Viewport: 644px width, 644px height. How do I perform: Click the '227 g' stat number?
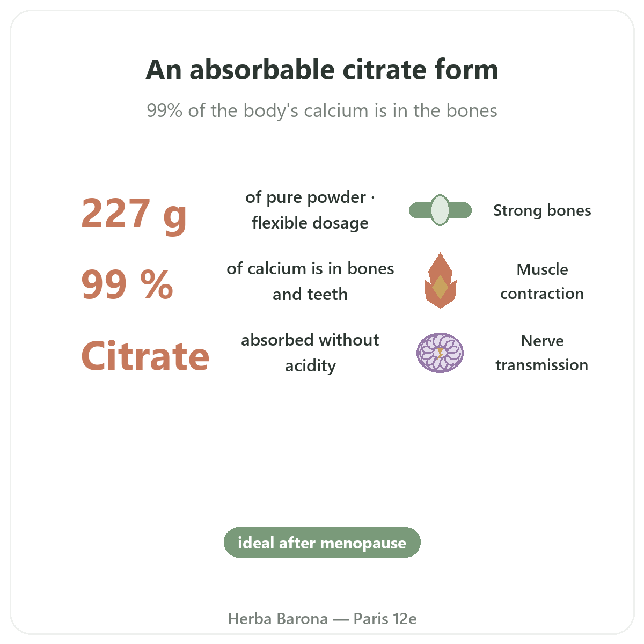(134, 213)
